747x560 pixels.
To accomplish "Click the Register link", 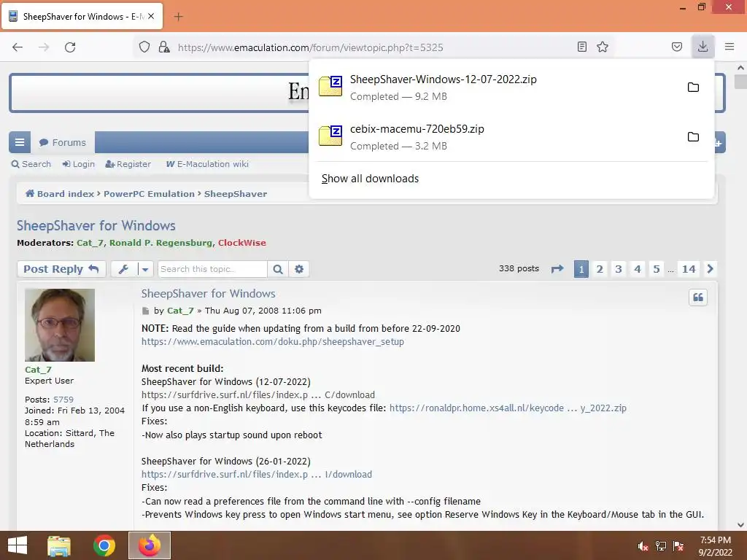I will click(x=128, y=164).
